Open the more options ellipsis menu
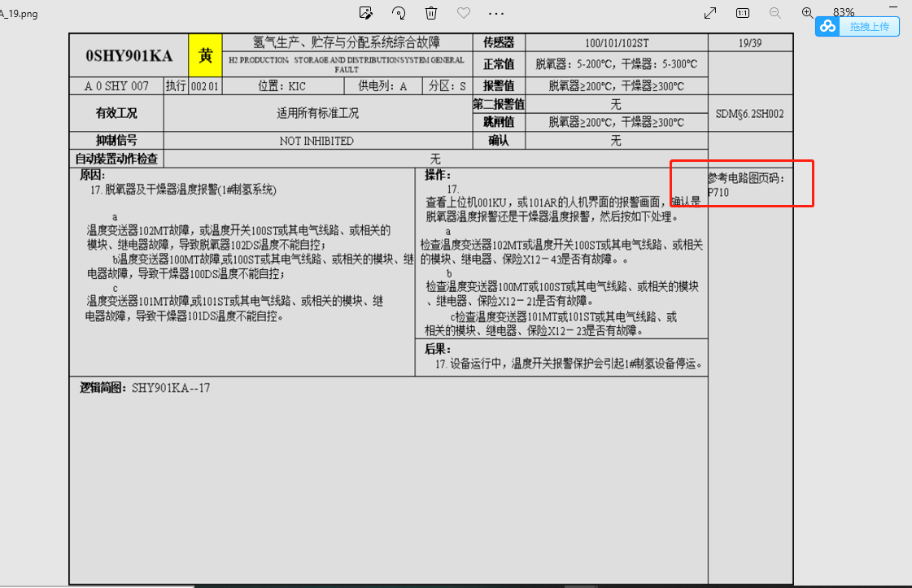Image resolution: width=912 pixels, height=588 pixels. click(x=496, y=13)
